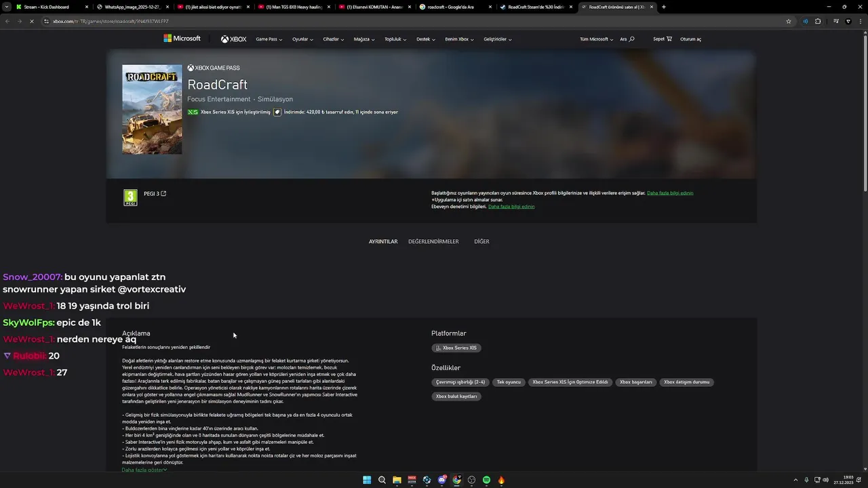Switch to Efsanevi KOMUTAN YouTube tab
The width and height of the screenshot is (868, 488).
click(375, 7)
